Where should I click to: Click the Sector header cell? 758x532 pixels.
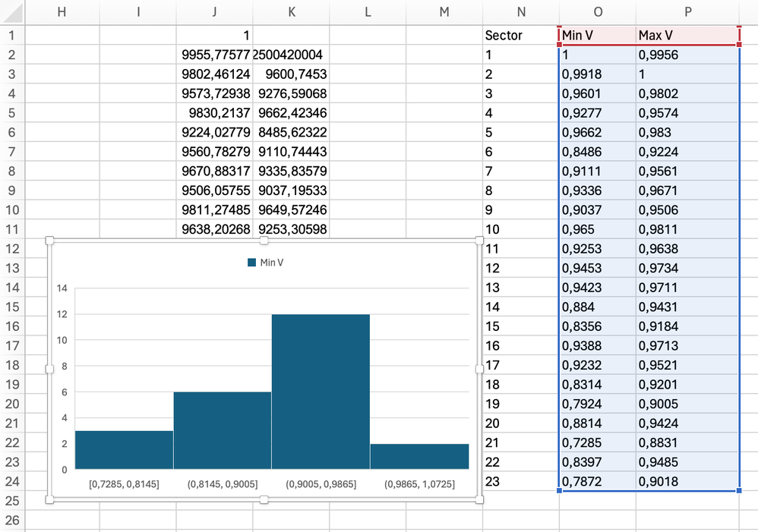point(520,35)
